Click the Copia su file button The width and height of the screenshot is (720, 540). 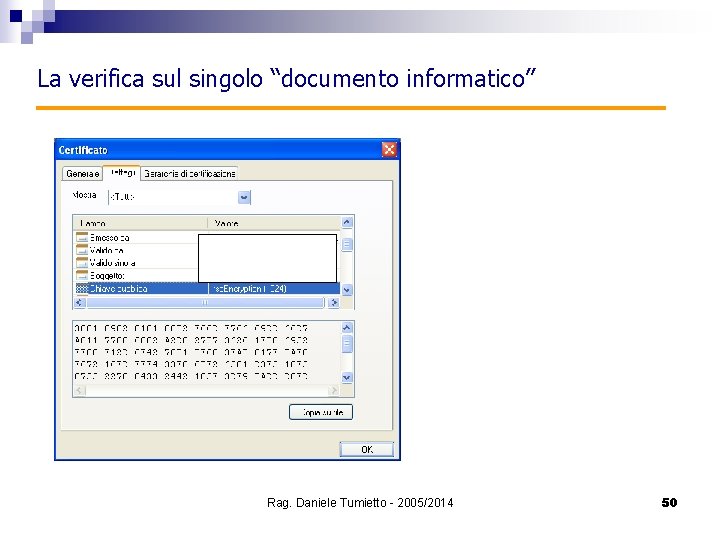tap(321, 412)
